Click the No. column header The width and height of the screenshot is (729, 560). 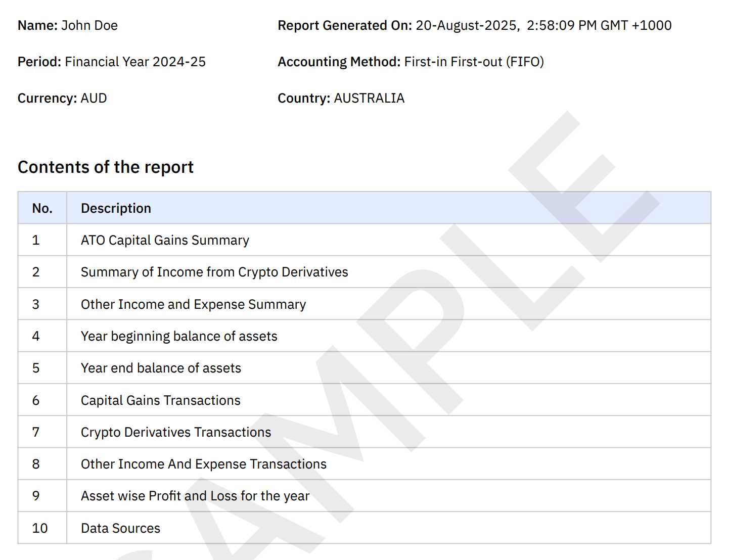click(x=42, y=208)
